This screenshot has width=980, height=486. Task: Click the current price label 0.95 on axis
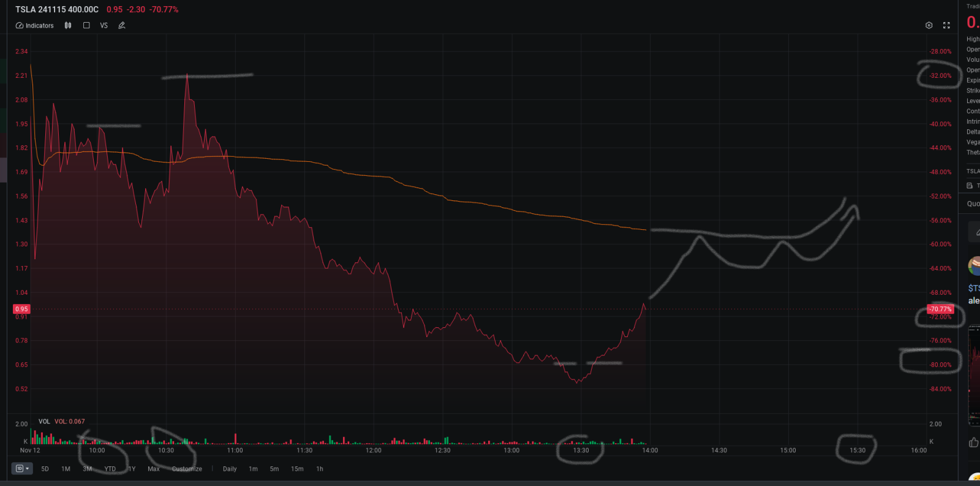[x=21, y=309]
